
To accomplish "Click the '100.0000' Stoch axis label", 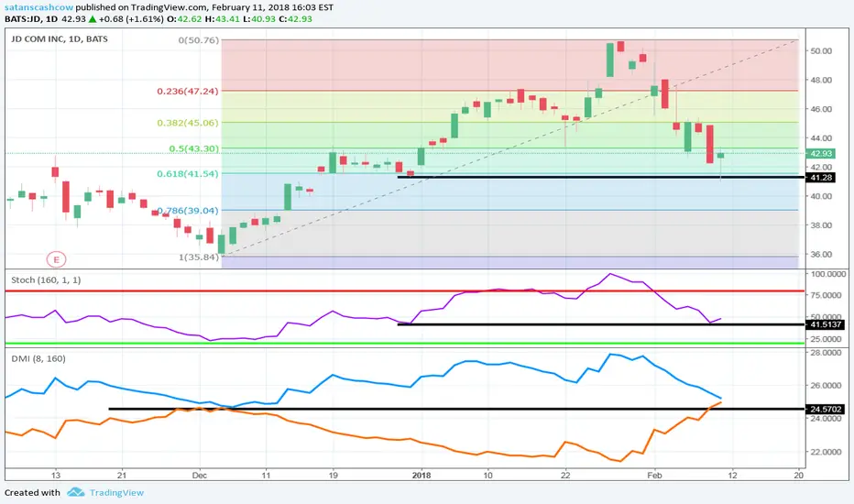I will (x=827, y=273).
